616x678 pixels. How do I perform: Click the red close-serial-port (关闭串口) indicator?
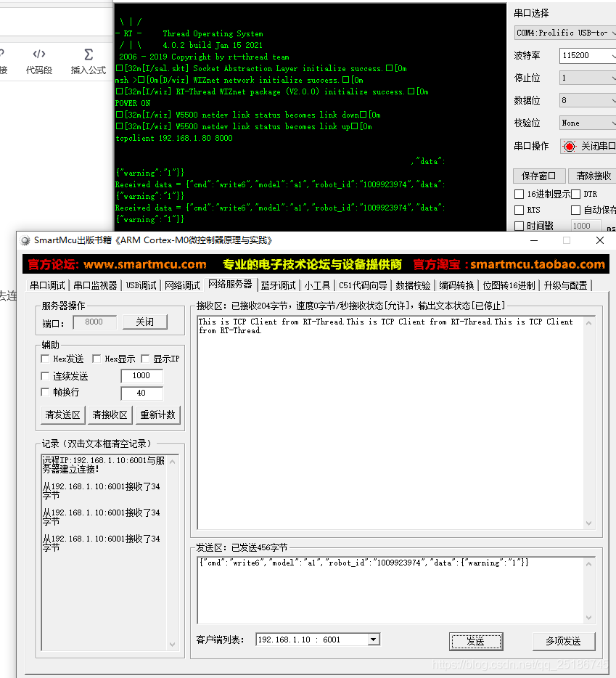click(x=570, y=147)
